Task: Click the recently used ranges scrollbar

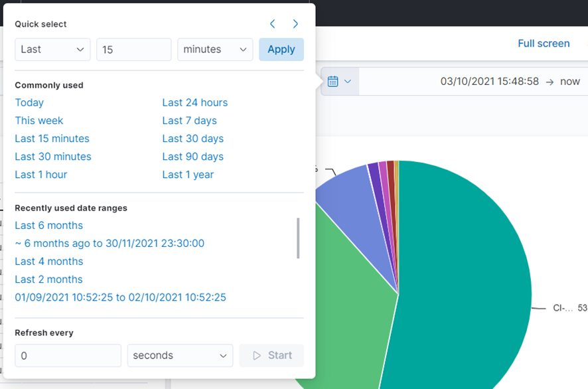Action: [298, 238]
